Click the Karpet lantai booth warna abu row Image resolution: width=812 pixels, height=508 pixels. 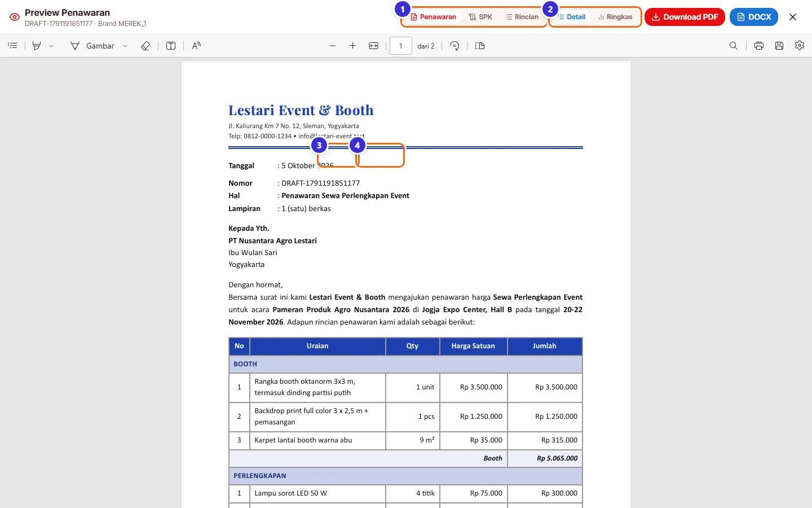point(405,440)
